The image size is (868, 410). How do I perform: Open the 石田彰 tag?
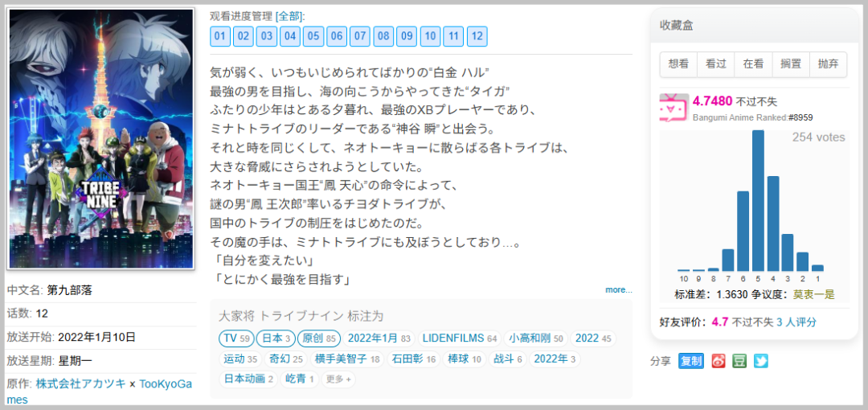click(x=412, y=359)
